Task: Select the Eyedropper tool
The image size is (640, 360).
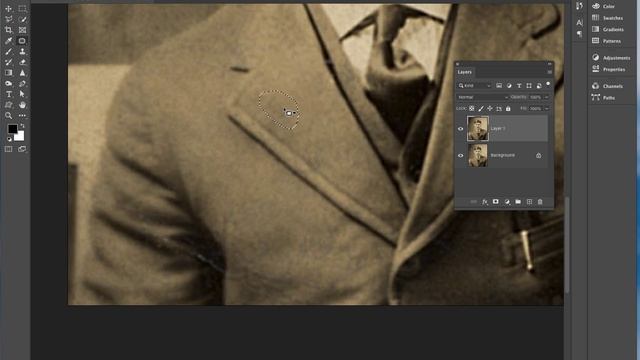Action: click(x=8, y=41)
